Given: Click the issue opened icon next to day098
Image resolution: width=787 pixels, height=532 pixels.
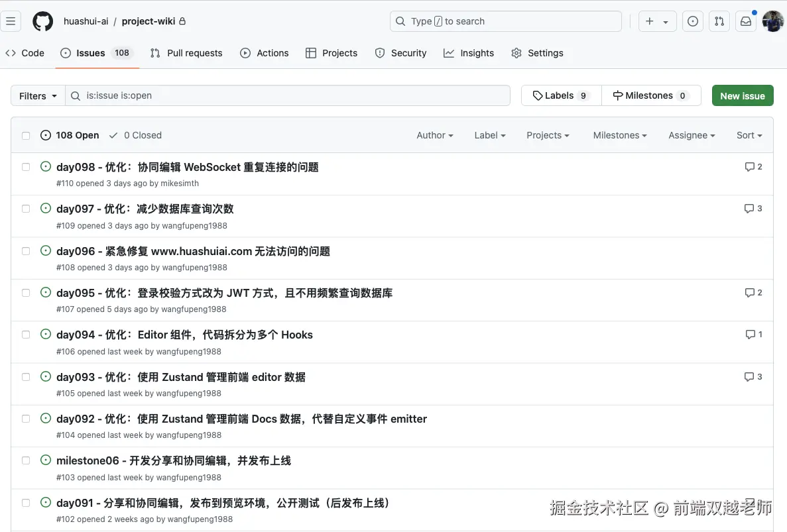Looking at the screenshot, I should (x=45, y=166).
